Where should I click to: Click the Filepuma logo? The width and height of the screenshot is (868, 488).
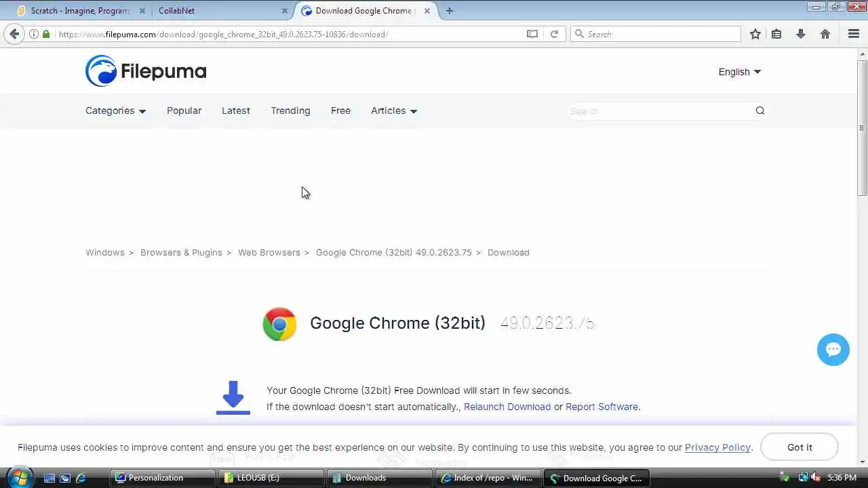tap(146, 71)
